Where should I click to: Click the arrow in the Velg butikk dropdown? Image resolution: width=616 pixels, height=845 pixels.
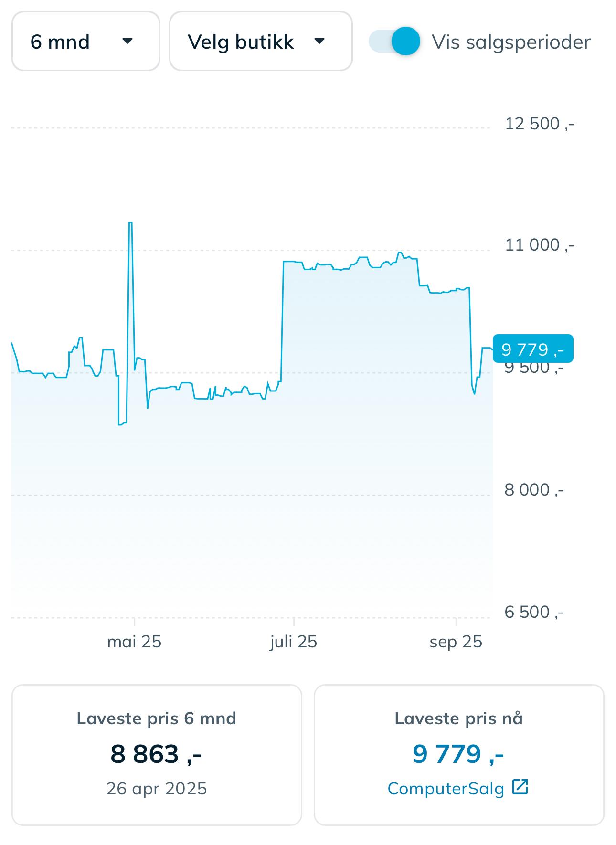(319, 41)
